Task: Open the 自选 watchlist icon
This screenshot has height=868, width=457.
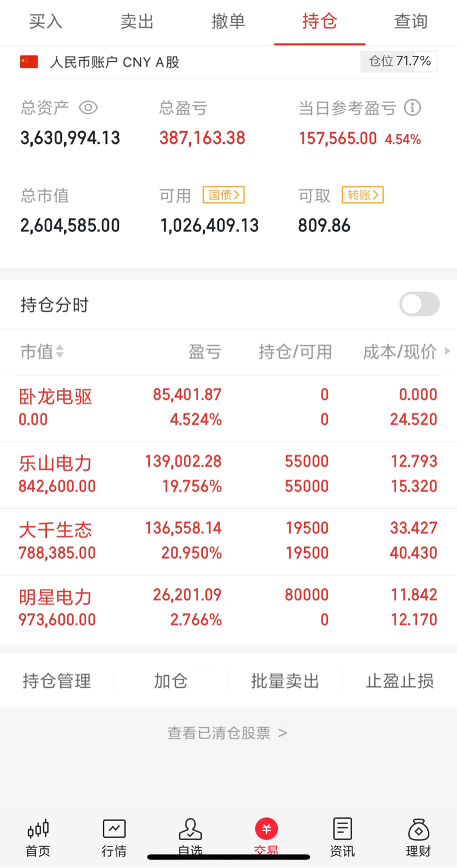Action: pyautogui.click(x=190, y=829)
